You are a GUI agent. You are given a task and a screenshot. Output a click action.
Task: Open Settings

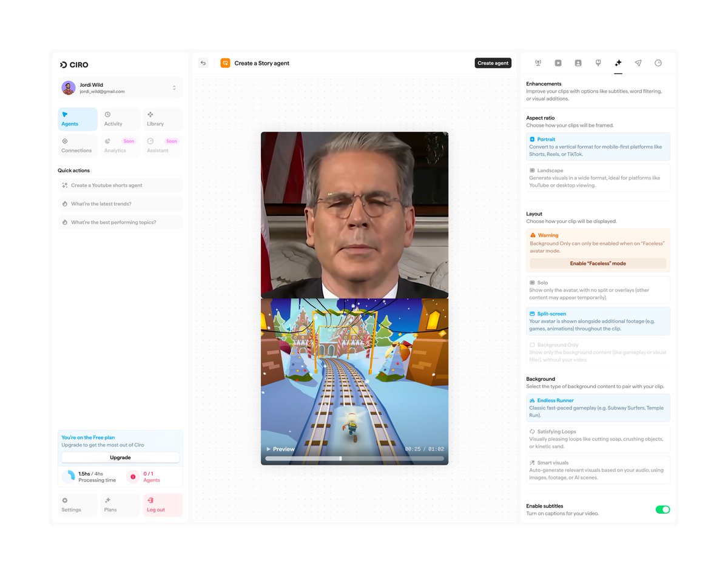coord(78,505)
